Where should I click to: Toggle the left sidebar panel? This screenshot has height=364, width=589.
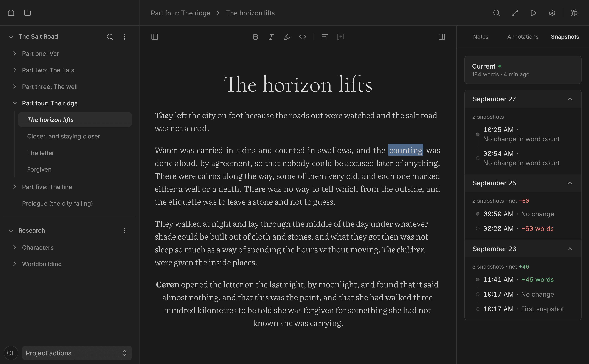pyautogui.click(x=154, y=37)
